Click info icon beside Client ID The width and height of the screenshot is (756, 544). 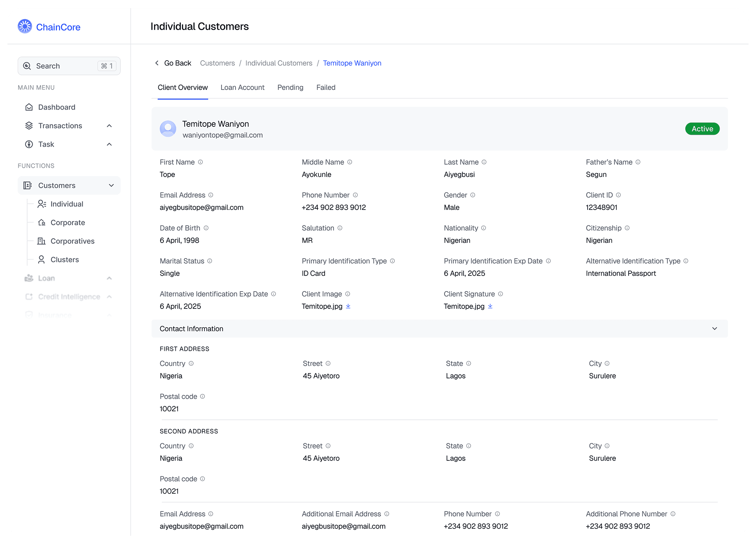(618, 195)
